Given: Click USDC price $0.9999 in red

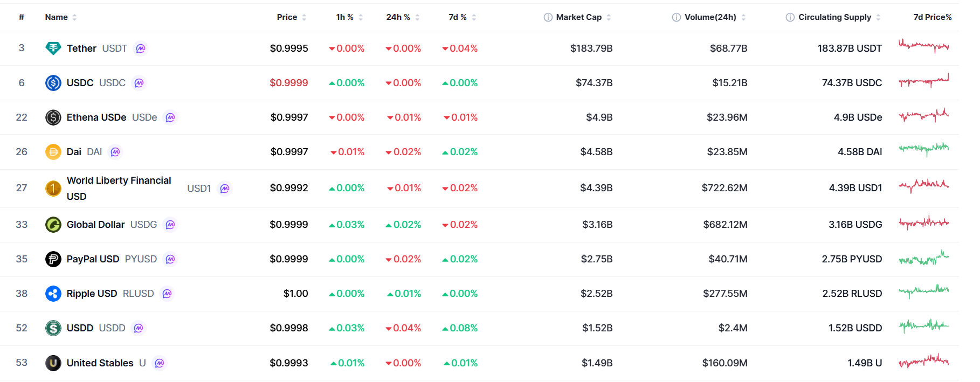Looking at the screenshot, I should [x=289, y=83].
